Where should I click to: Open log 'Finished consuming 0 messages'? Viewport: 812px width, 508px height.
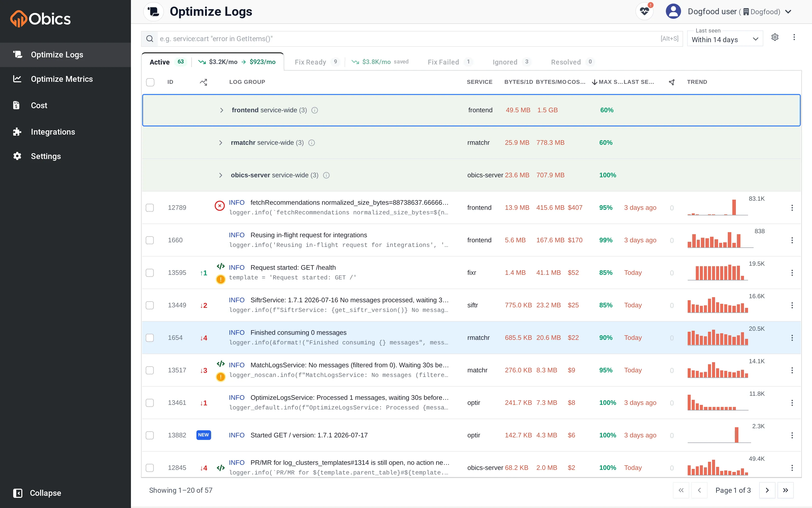(x=298, y=333)
